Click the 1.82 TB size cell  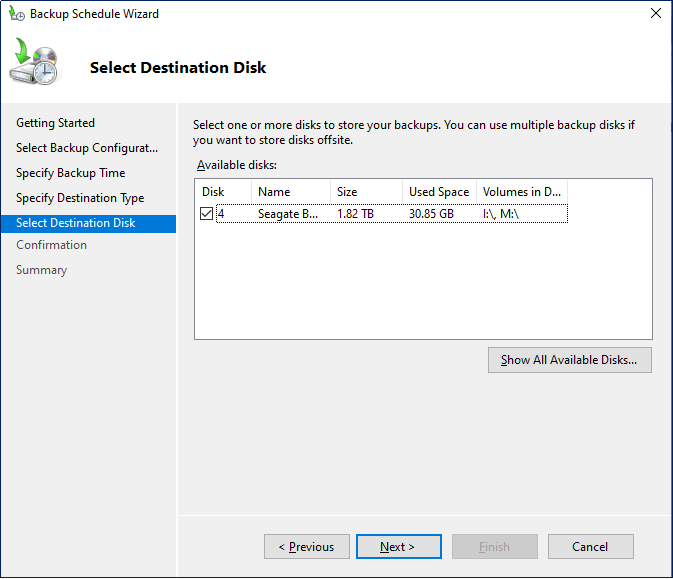tap(355, 213)
